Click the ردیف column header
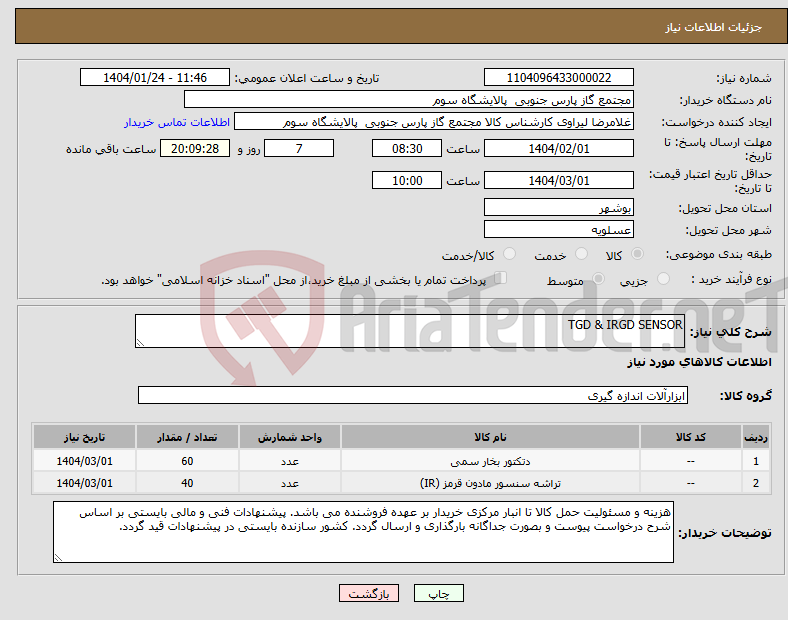The height and width of the screenshot is (620, 788). tap(756, 437)
